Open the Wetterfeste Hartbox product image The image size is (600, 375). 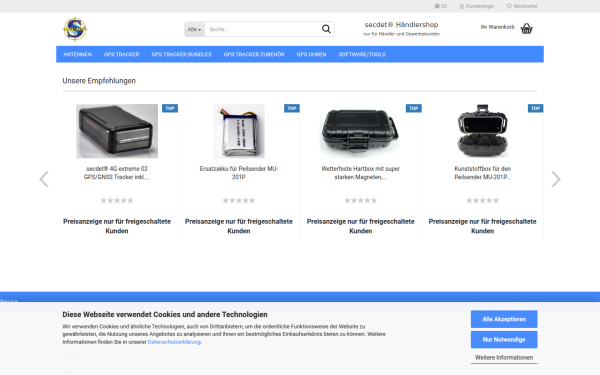click(x=360, y=131)
